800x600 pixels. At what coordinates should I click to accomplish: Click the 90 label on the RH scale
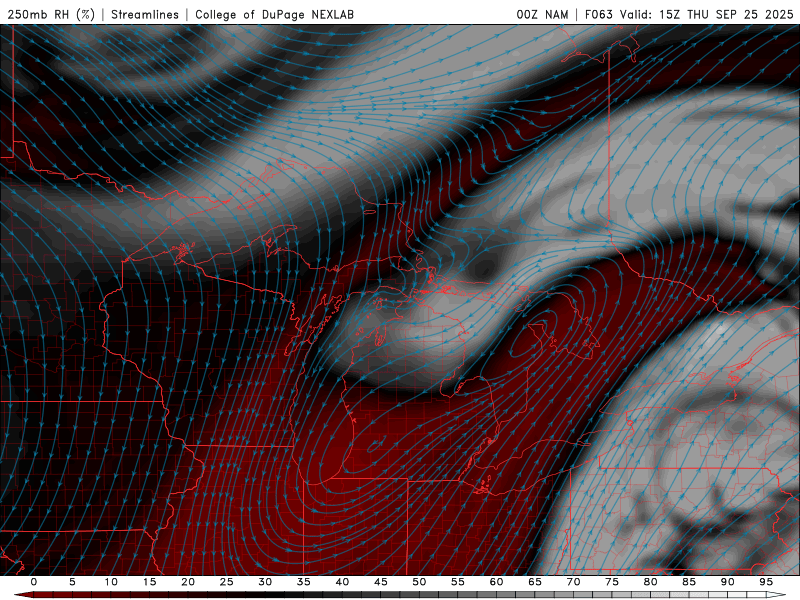point(728,582)
